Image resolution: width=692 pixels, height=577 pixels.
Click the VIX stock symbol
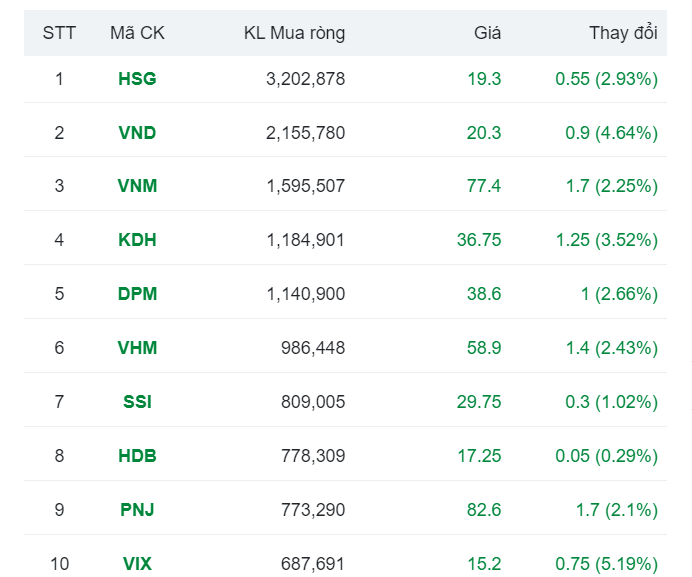tap(137, 565)
